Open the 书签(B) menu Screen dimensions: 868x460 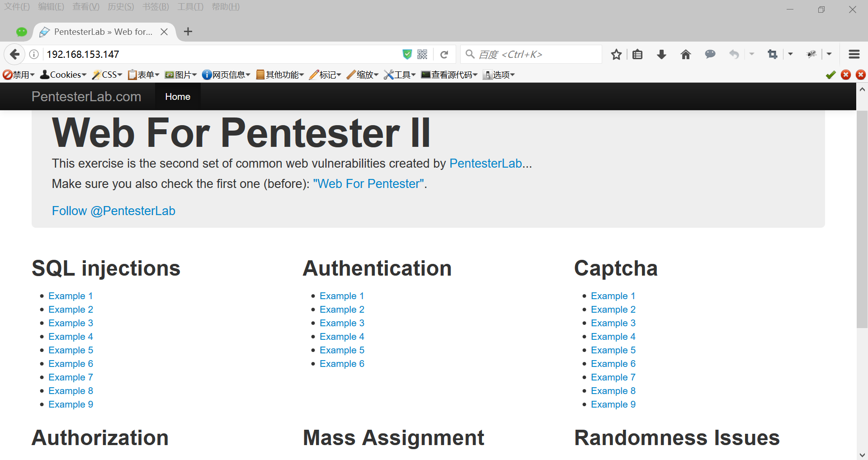(156, 7)
